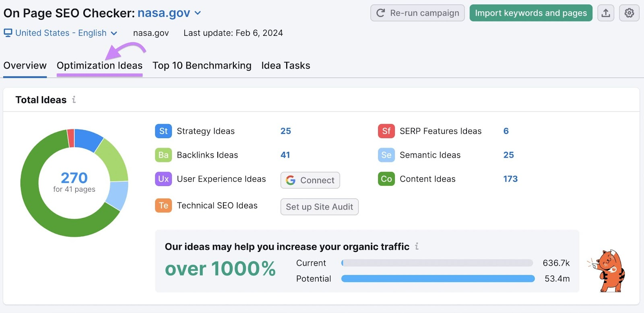Click the Potential traffic progress bar
Screen dimensions: 644x313
438,279
